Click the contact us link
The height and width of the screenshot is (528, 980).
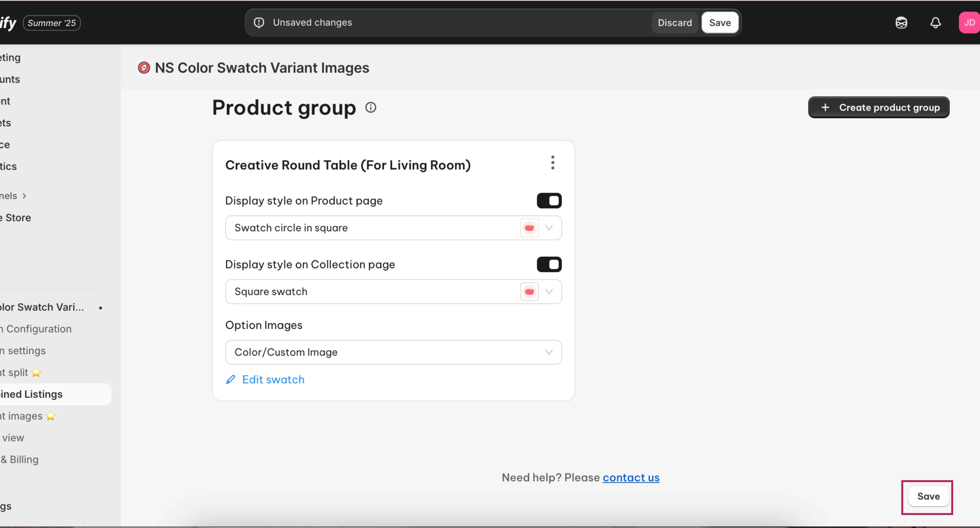[x=631, y=477]
